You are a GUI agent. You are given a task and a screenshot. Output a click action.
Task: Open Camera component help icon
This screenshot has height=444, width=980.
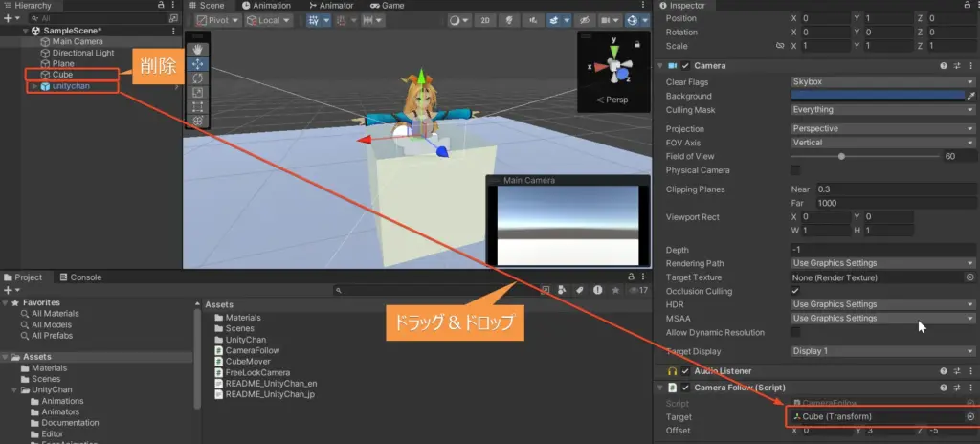coord(943,66)
